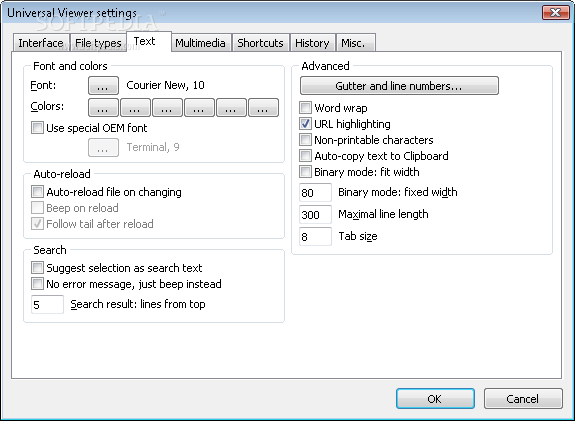This screenshot has width=575, height=421.
Task: Switch to the Interface tab
Action: click(41, 43)
